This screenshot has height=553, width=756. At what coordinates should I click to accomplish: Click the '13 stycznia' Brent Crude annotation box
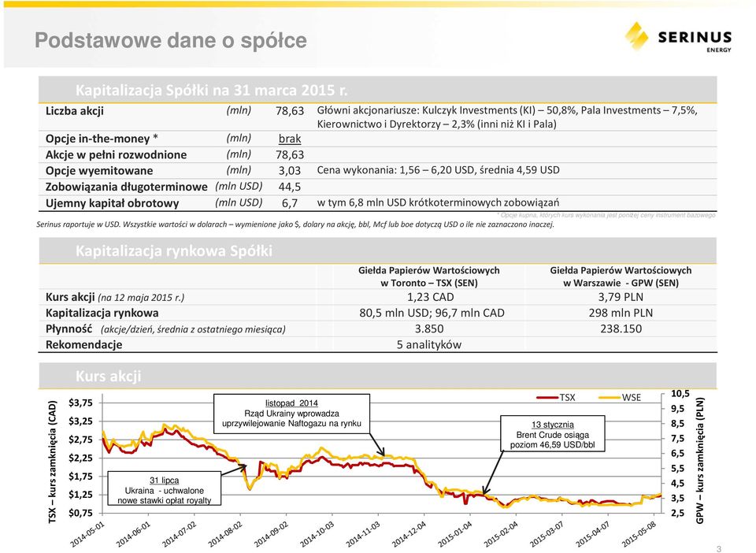(x=553, y=434)
